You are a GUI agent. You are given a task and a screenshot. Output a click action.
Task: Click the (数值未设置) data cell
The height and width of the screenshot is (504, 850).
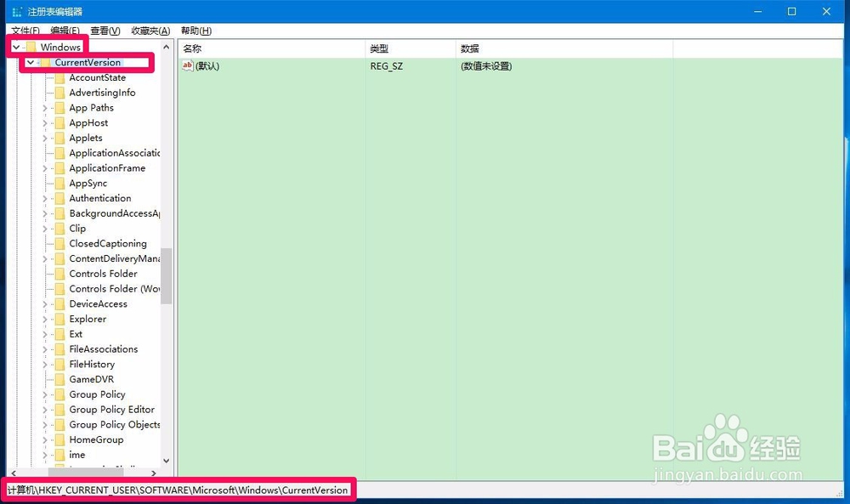pos(486,66)
